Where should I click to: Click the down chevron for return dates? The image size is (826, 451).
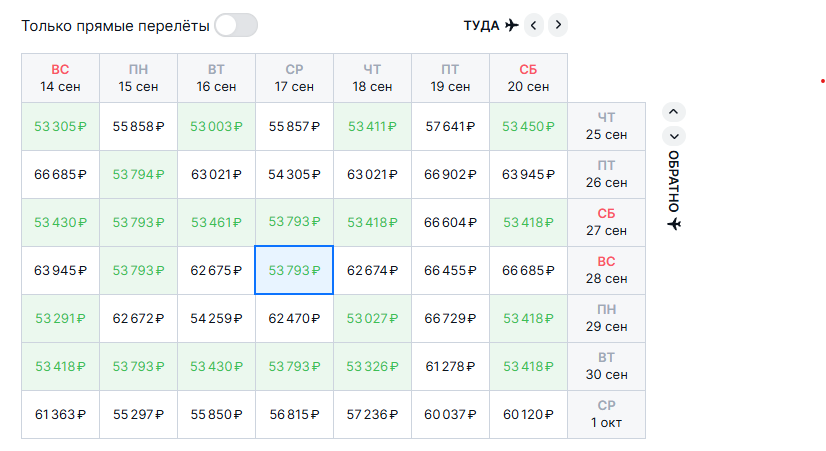[674, 136]
